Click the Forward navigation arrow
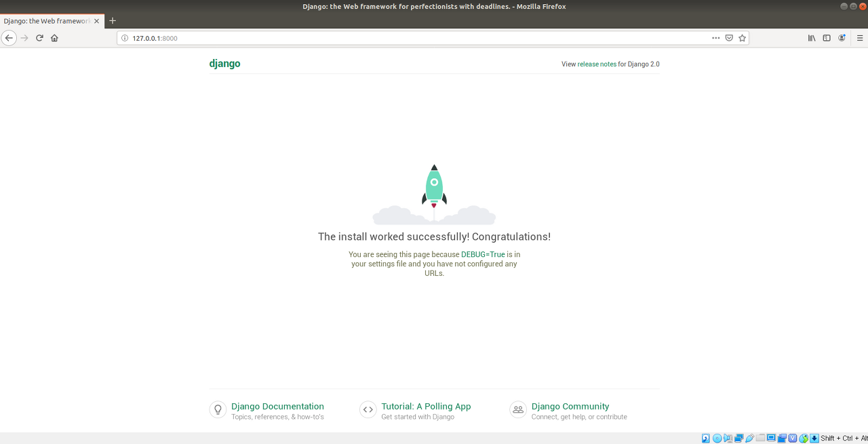The image size is (868, 444). (x=24, y=38)
